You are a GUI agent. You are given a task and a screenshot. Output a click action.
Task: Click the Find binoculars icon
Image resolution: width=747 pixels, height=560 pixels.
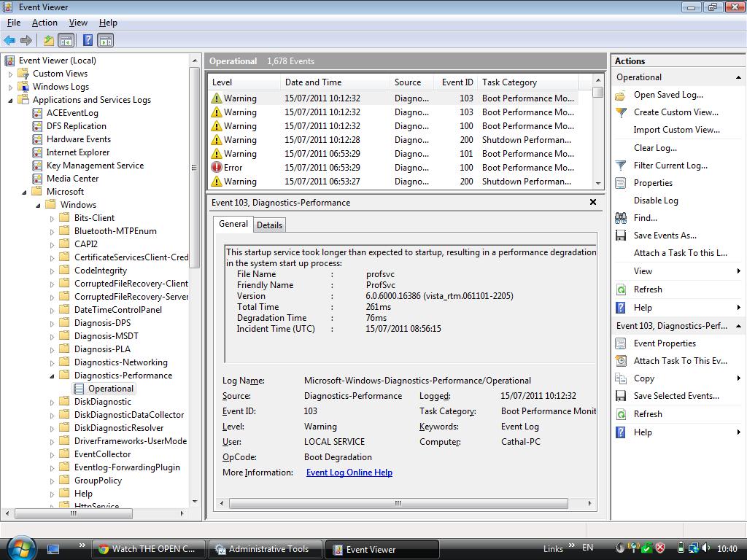[x=620, y=218]
